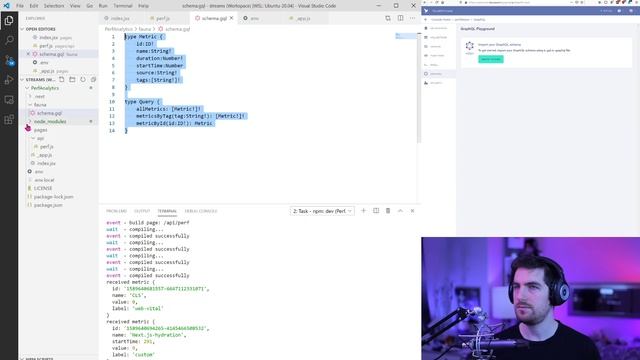Click the GraphQL logo icon in import card
The image size is (640, 360).
coord(469,46)
